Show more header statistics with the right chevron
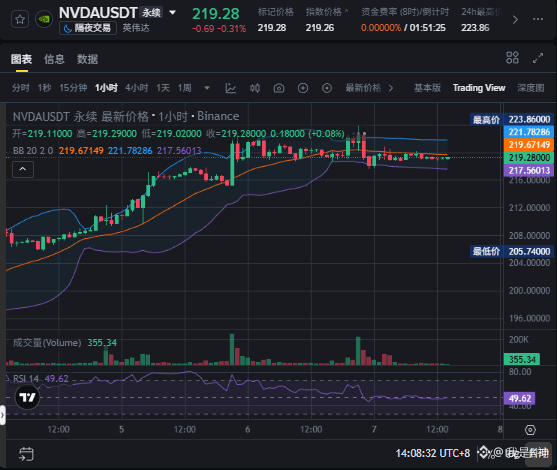The height and width of the screenshot is (470, 557). click(x=515, y=20)
